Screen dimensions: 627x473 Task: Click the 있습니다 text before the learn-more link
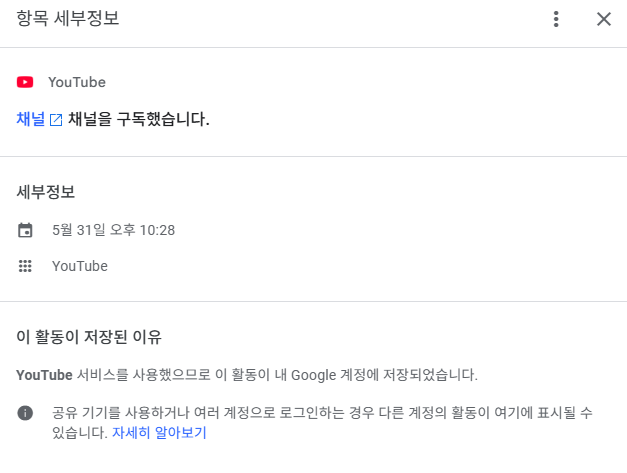coord(80,432)
